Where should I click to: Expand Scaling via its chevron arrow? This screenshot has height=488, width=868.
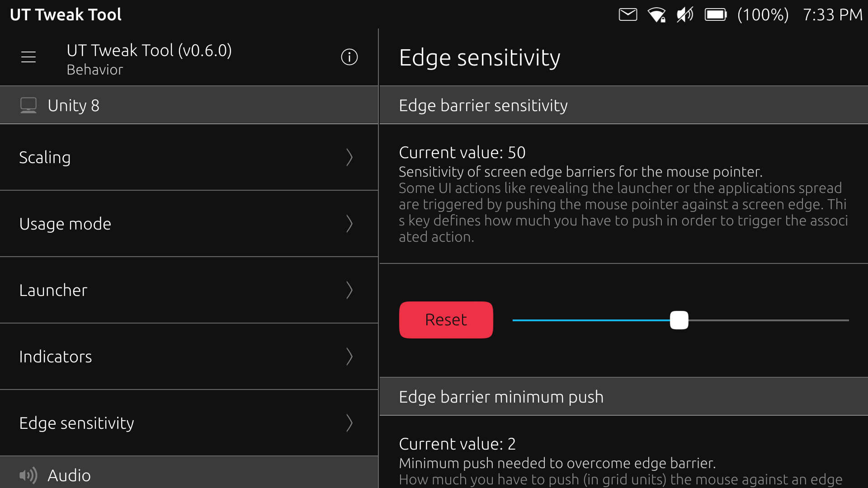pyautogui.click(x=349, y=157)
